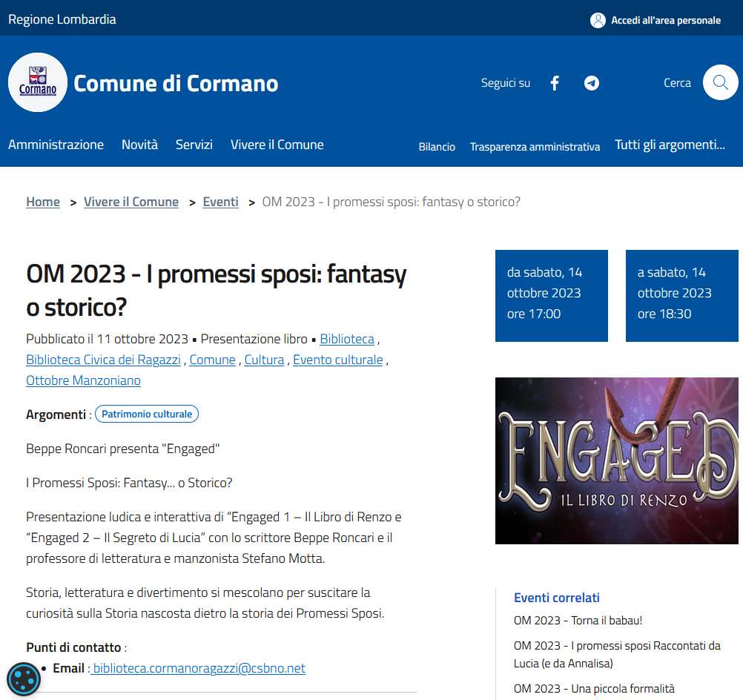This screenshot has height=700, width=743.
Task: Open Regione Lombardia link
Action: coord(62,19)
